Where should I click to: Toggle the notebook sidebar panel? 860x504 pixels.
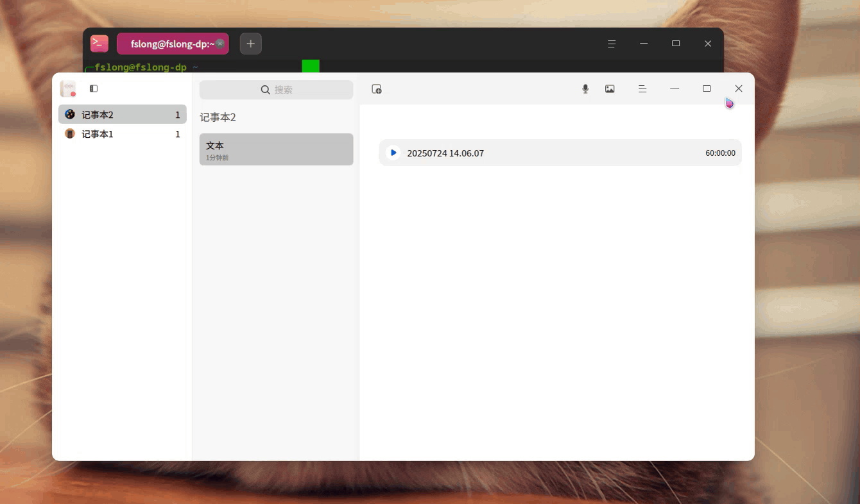(94, 88)
